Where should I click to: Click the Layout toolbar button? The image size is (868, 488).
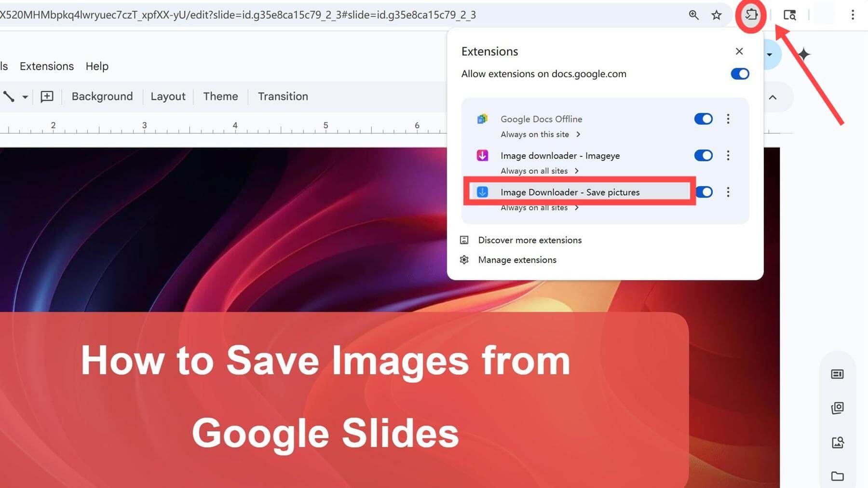pyautogui.click(x=168, y=96)
